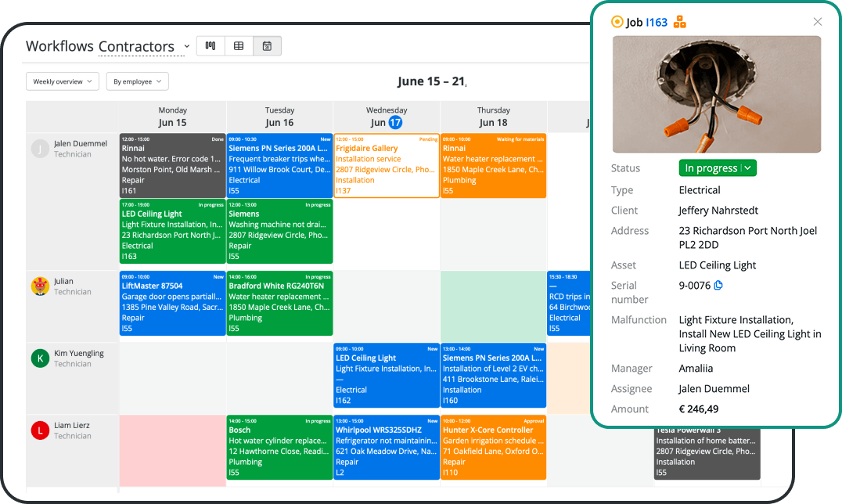Open the Weekly overview dropdown
842x504 pixels.
63,81
